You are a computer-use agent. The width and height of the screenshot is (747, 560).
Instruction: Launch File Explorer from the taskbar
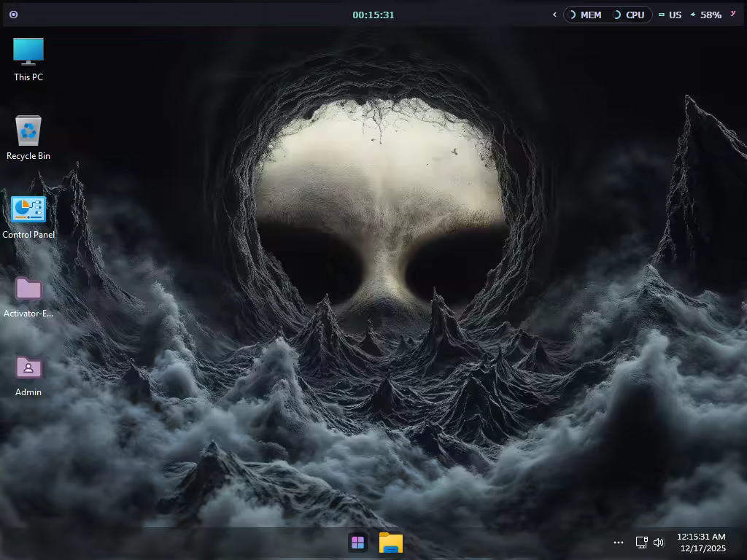point(391,542)
